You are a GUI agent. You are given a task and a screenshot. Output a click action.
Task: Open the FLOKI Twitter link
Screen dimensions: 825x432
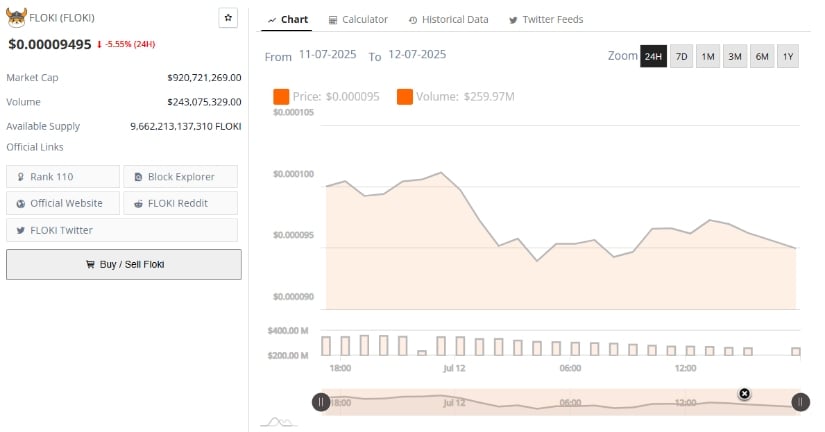pos(122,230)
